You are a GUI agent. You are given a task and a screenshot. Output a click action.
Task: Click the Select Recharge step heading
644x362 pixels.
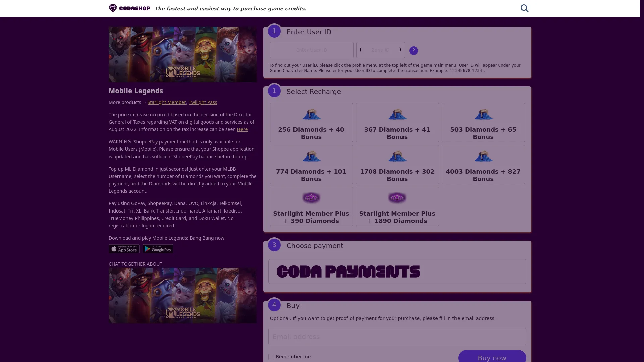coord(314,92)
